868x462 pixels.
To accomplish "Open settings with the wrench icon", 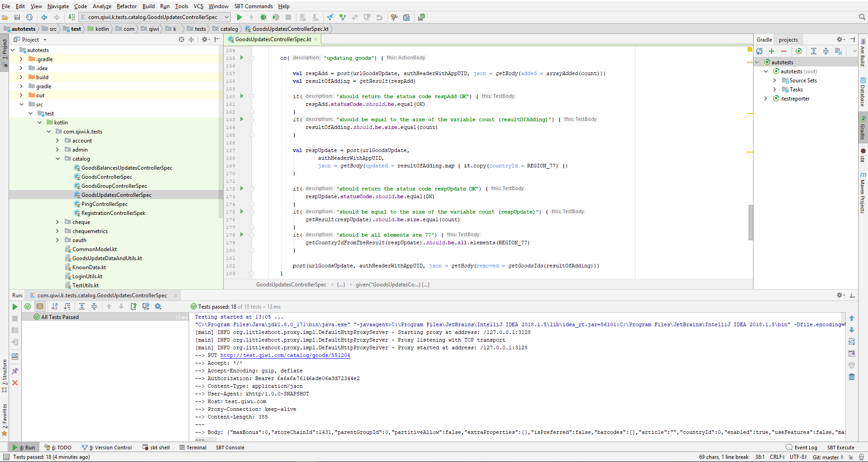I will [x=394, y=17].
